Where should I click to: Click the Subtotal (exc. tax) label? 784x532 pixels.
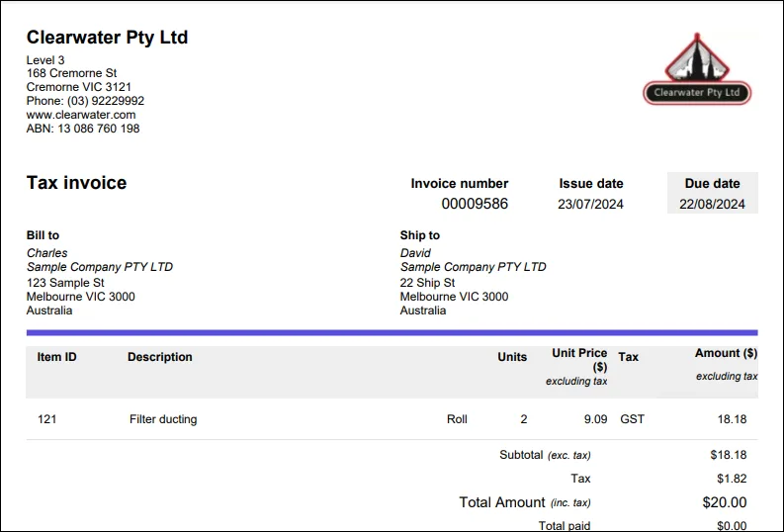[x=545, y=455]
